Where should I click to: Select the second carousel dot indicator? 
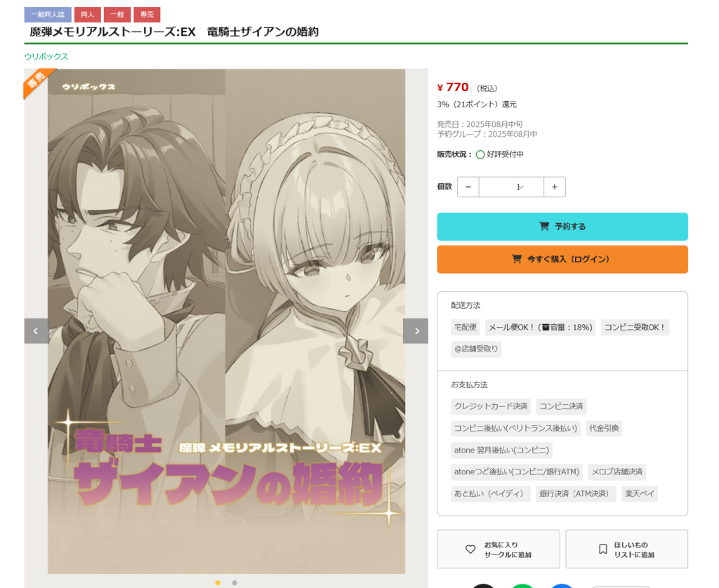235,583
